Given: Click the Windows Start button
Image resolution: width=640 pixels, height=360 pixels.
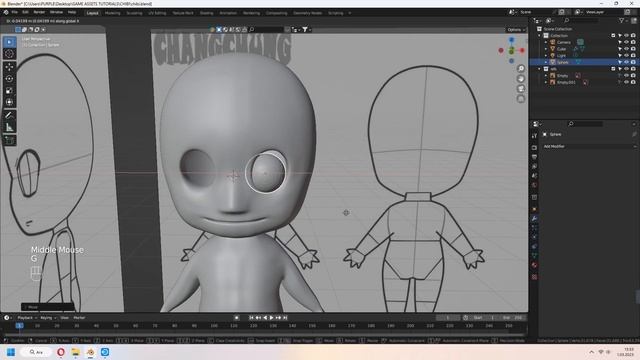Looking at the screenshot, I should (11, 352).
